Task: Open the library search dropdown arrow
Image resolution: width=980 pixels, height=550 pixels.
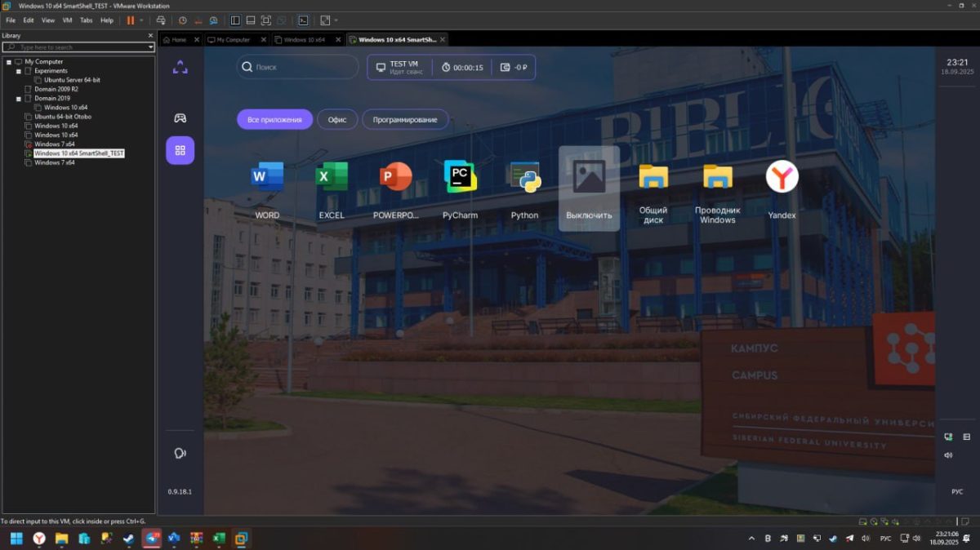Action: tap(150, 47)
